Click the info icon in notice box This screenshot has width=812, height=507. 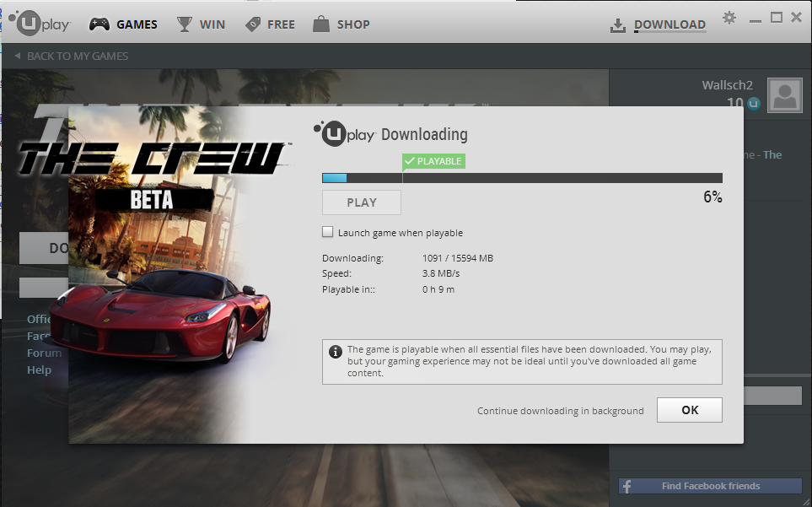point(336,351)
